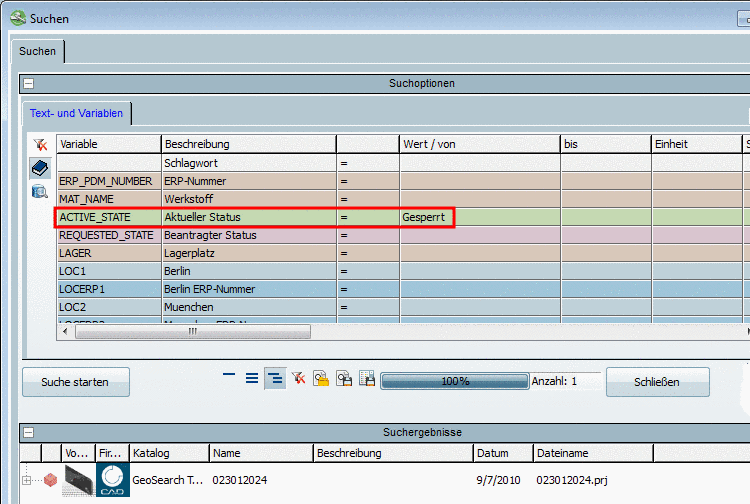
Task: Click the red part icon in result row
Action: [50, 480]
